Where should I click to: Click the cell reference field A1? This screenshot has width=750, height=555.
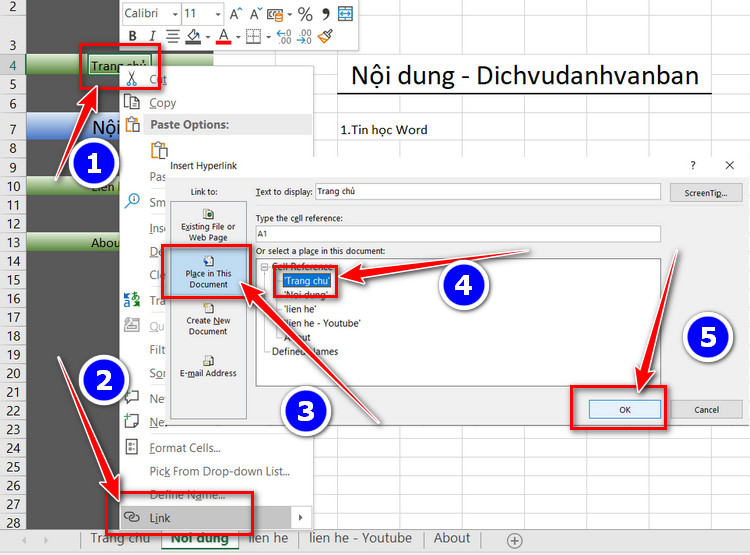click(458, 234)
